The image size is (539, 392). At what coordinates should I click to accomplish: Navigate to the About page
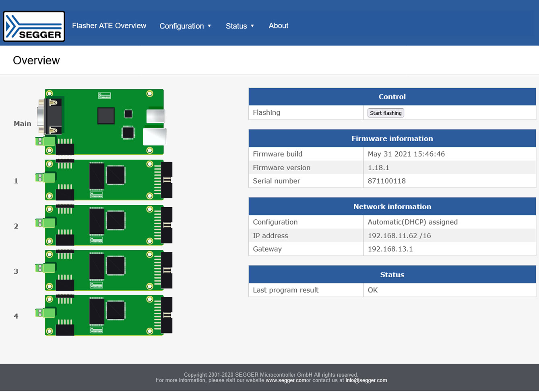278,26
